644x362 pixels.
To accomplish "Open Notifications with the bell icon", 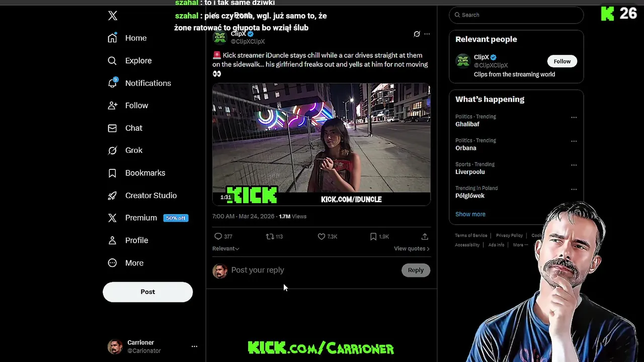I will [x=113, y=83].
